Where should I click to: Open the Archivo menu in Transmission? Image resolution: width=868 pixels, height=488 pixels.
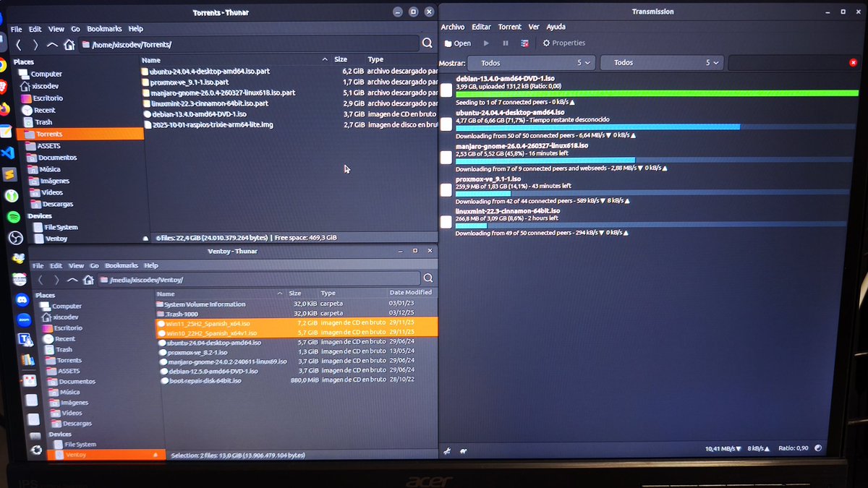[x=453, y=27]
